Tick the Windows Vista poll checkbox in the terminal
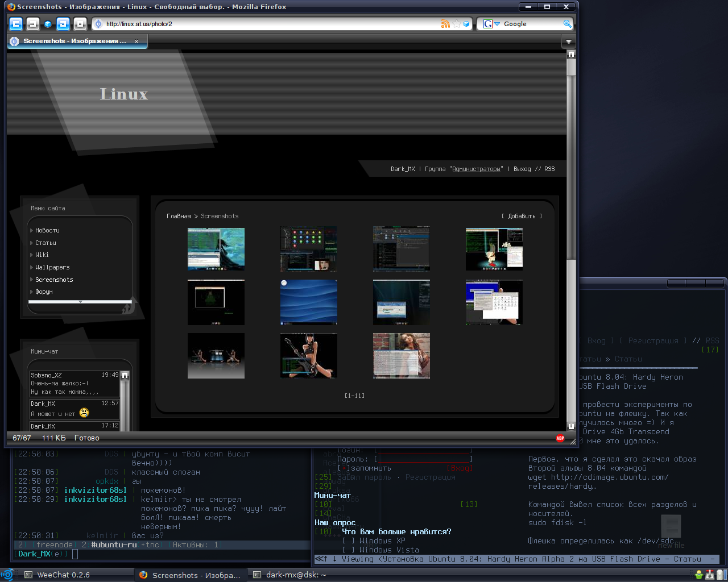 point(348,550)
